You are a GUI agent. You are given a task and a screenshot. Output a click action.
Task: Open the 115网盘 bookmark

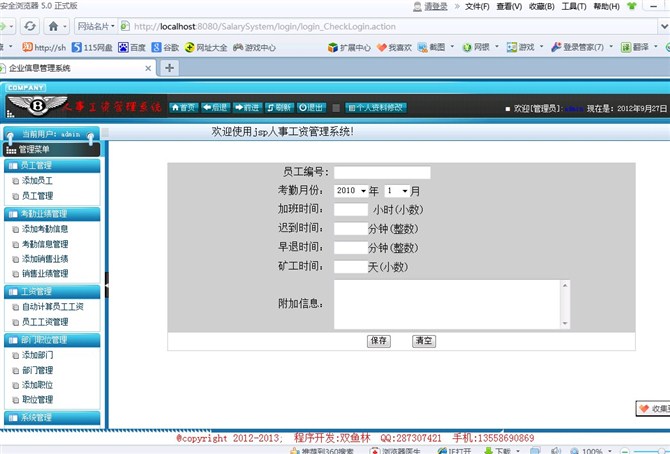tap(92, 47)
